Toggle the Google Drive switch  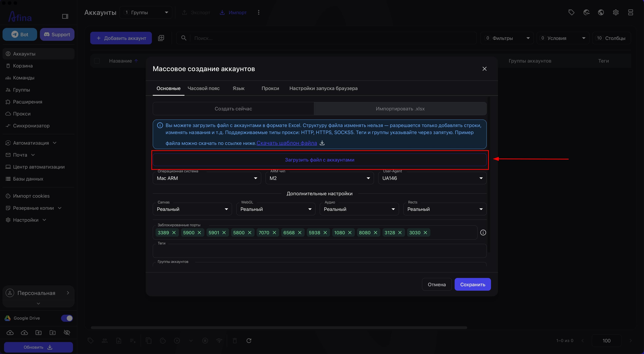click(67, 318)
